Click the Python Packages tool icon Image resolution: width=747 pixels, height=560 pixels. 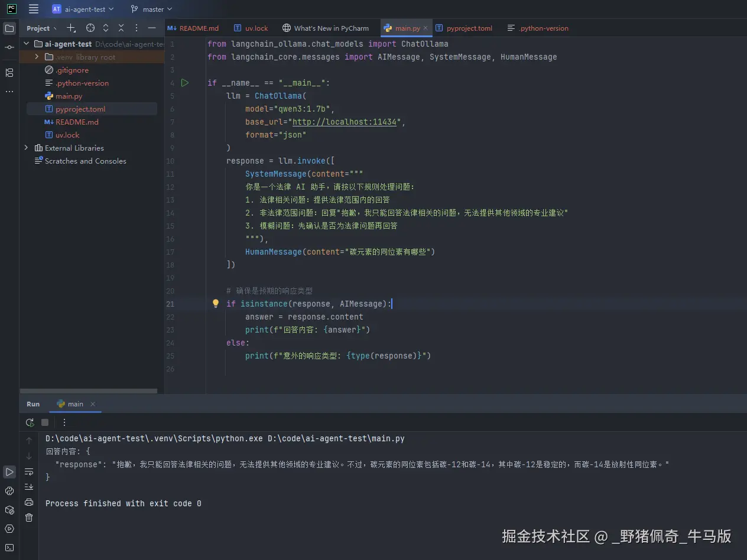(9, 510)
